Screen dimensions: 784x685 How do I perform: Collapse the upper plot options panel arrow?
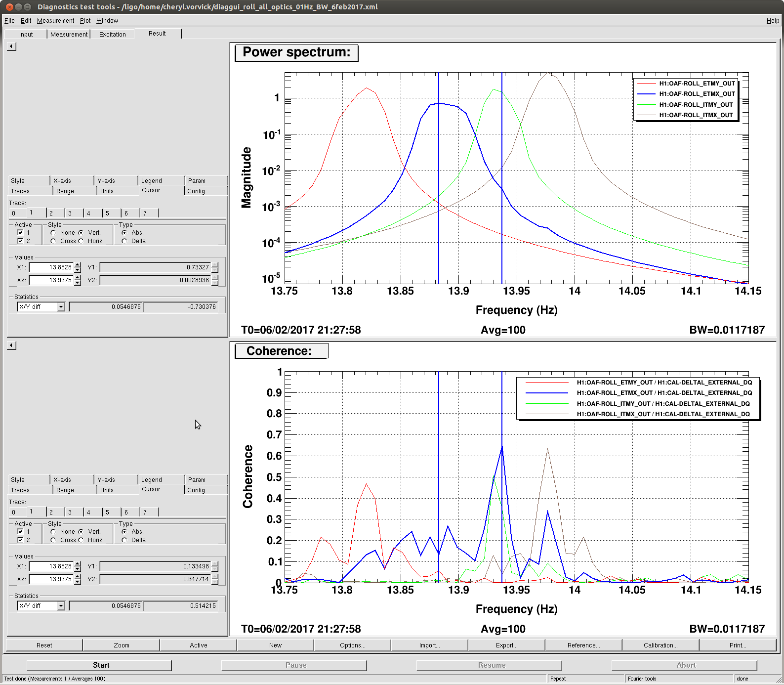[x=12, y=46]
